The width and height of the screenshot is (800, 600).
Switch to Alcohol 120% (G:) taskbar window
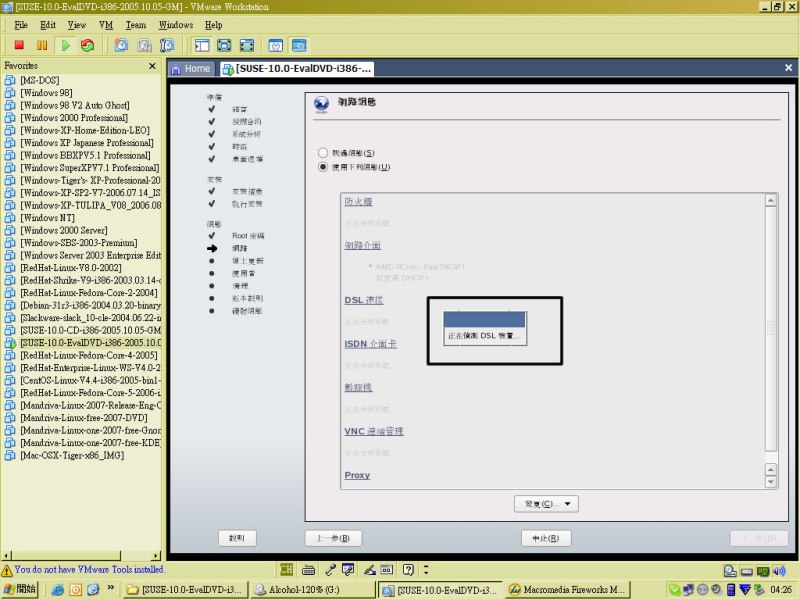[313, 590]
